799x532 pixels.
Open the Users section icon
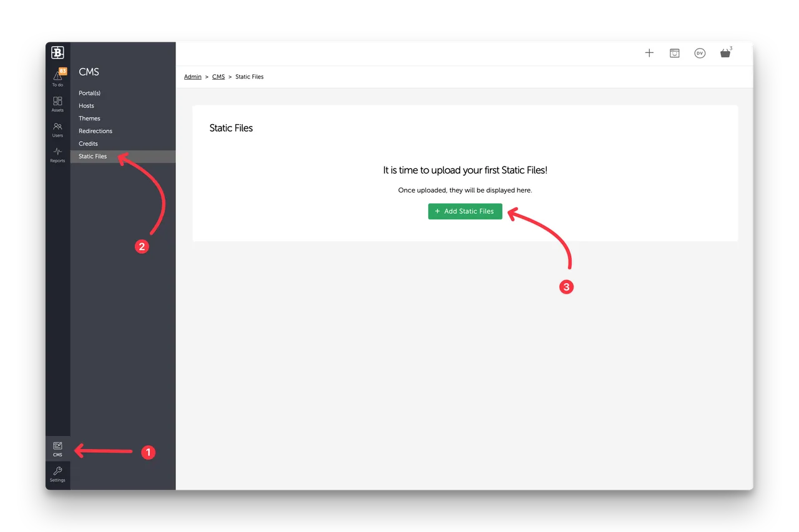point(57,129)
